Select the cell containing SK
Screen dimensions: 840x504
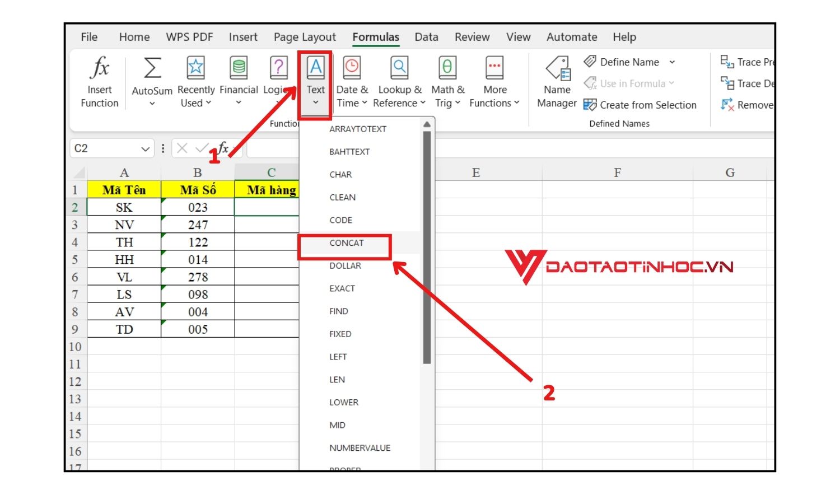coord(124,207)
